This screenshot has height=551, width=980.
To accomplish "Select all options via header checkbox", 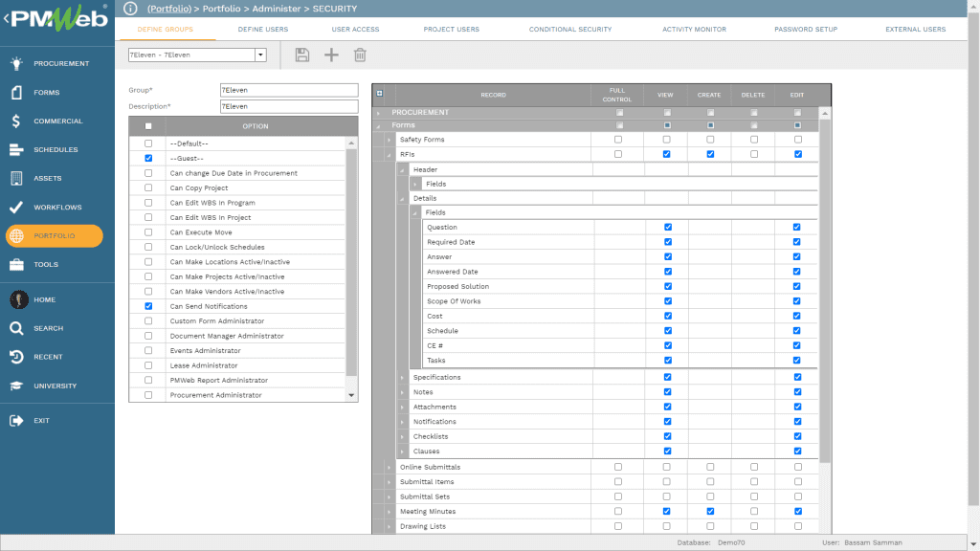I will pos(148,126).
